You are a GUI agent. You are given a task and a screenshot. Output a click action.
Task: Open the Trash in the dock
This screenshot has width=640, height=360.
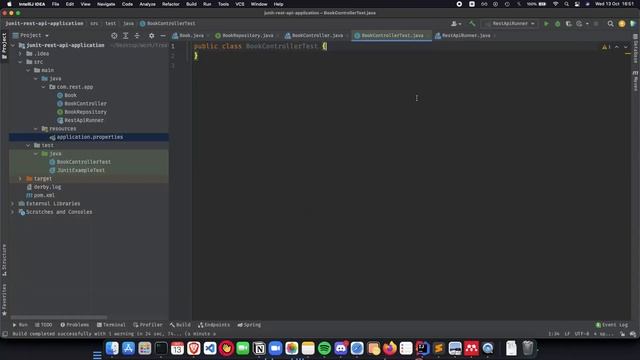click(x=528, y=348)
